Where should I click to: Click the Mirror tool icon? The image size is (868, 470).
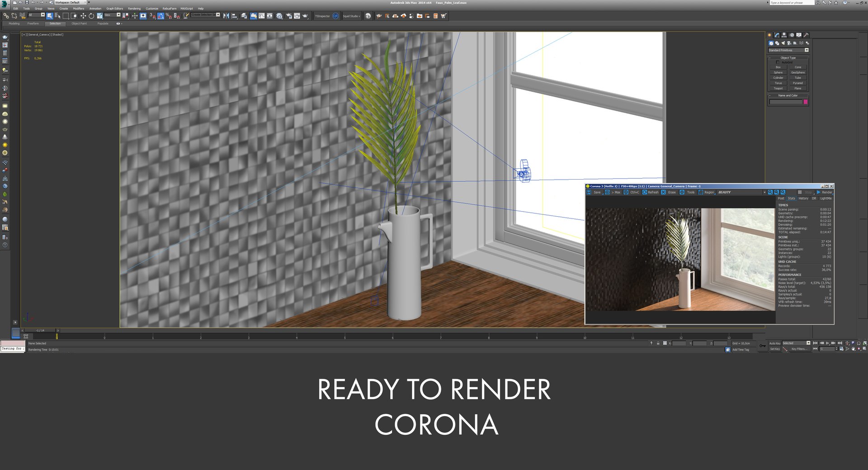(x=226, y=16)
